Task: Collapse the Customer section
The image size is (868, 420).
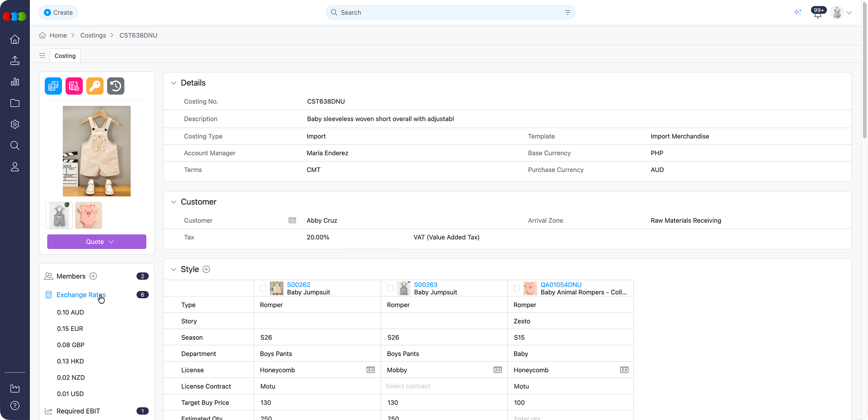Action: [x=174, y=202]
